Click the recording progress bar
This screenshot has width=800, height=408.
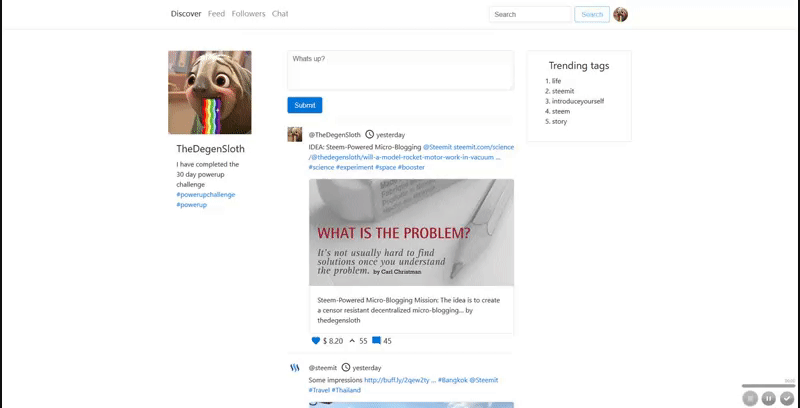(768, 386)
